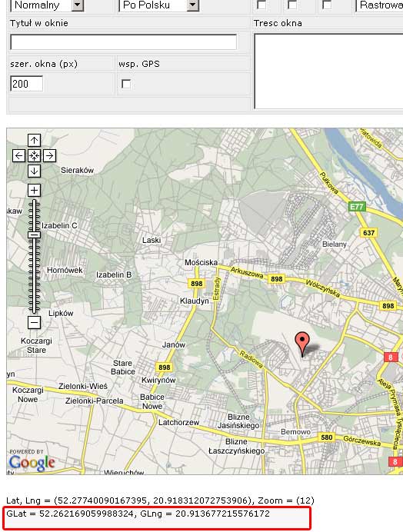403x532 pixels.
Task: Click the Radiowa street label
Action: pos(251,359)
